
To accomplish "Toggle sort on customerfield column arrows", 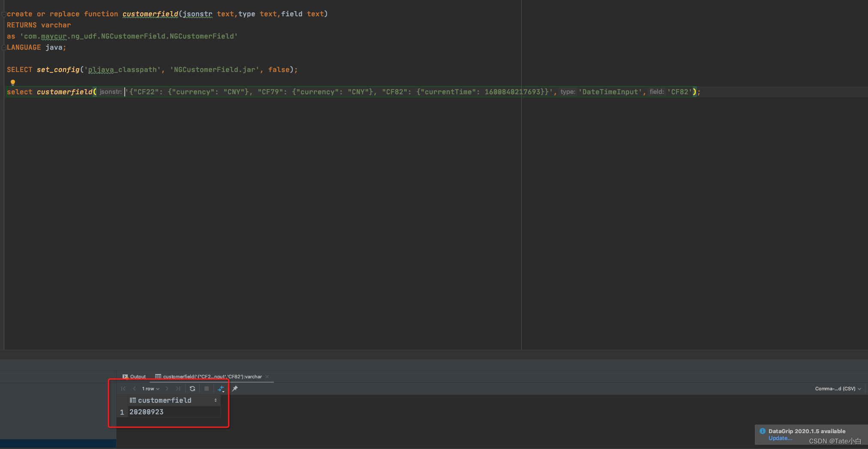I will pyautogui.click(x=216, y=400).
